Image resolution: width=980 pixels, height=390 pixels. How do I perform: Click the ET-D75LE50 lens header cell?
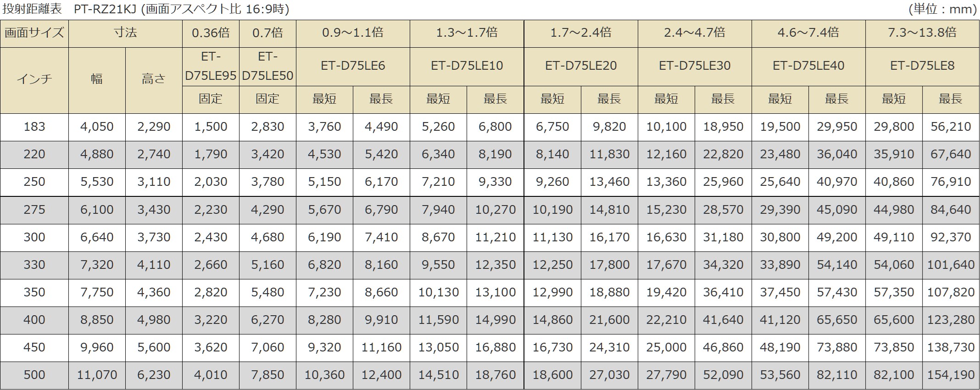[x=267, y=67]
